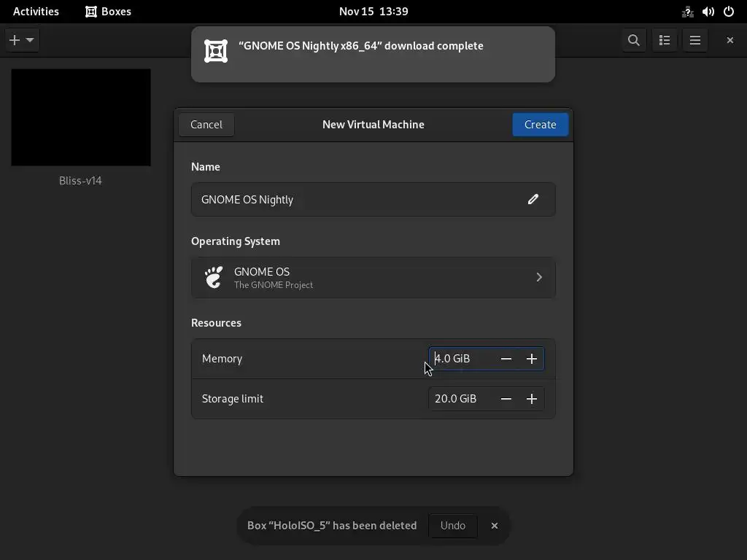Open the new box plus dropdown
This screenshot has width=747, height=560.
pos(22,40)
